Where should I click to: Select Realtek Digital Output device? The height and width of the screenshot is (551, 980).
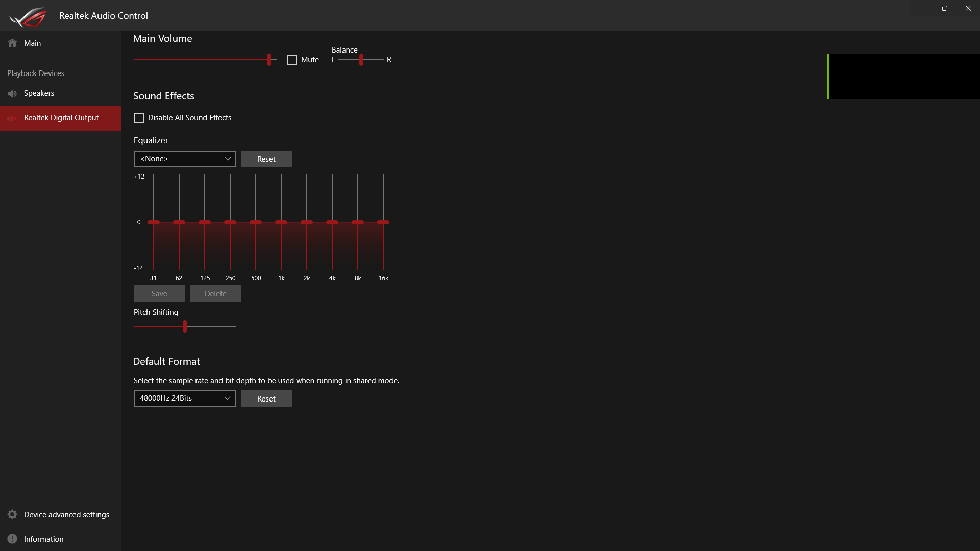point(60,118)
